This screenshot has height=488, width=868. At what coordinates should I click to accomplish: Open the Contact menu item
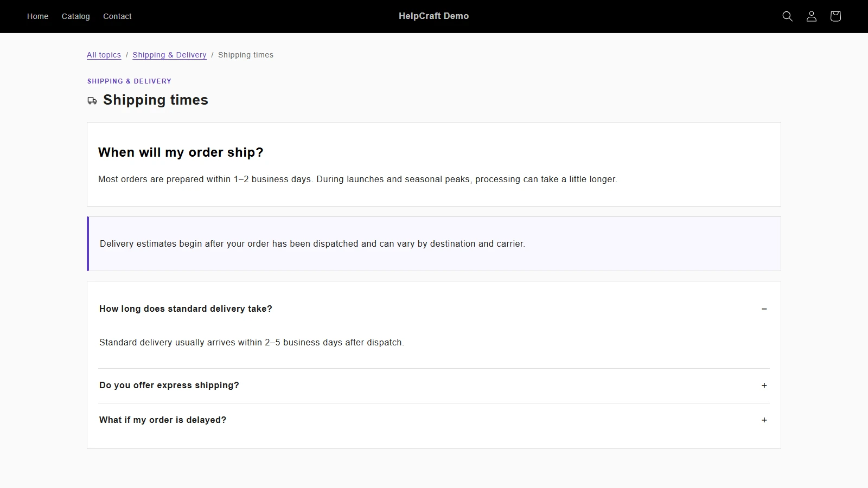(117, 16)
